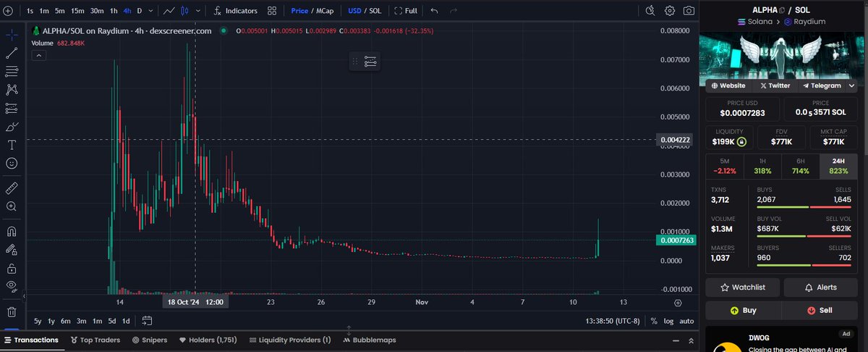Toggle log scale mode
This screenshot has height=352, width=868.
668,321
